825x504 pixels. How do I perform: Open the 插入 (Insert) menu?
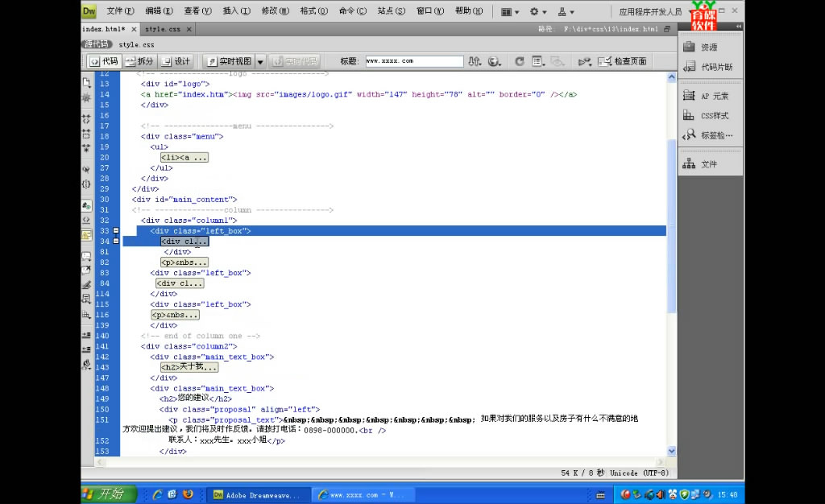(x=236, y=11)
